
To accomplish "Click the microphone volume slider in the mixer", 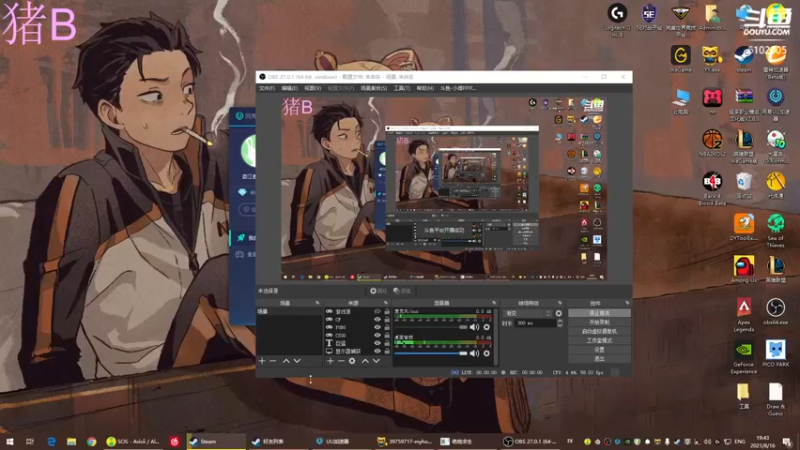I will tap(431, 327).
